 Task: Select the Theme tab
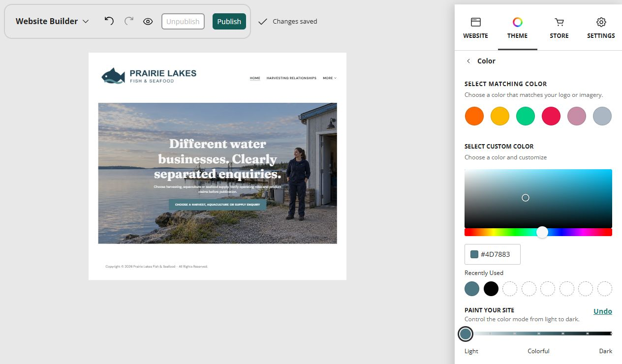(x=517, y=29)
